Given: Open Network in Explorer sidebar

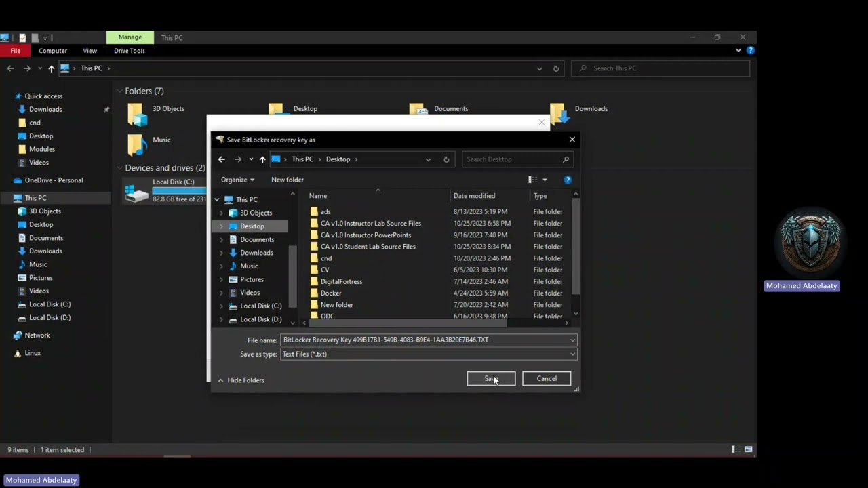Looking at the screenshot, I should pos(37,335).
